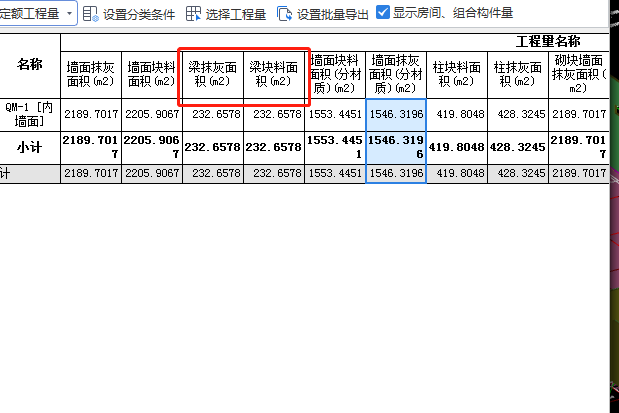Image resolution: width=619 pixels, height=413 pixels.
Task: Select the 柱块料面积(m2) column header
Action: [457, 75]
